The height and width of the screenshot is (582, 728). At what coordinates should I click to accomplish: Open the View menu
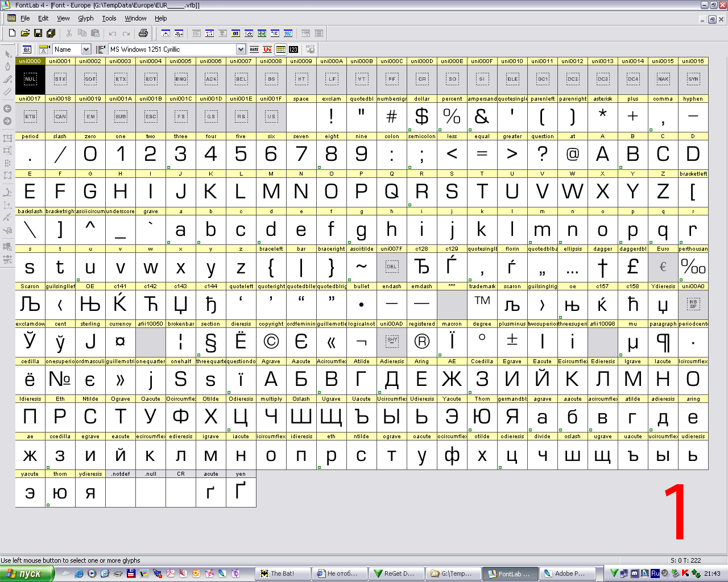[63, 18]
